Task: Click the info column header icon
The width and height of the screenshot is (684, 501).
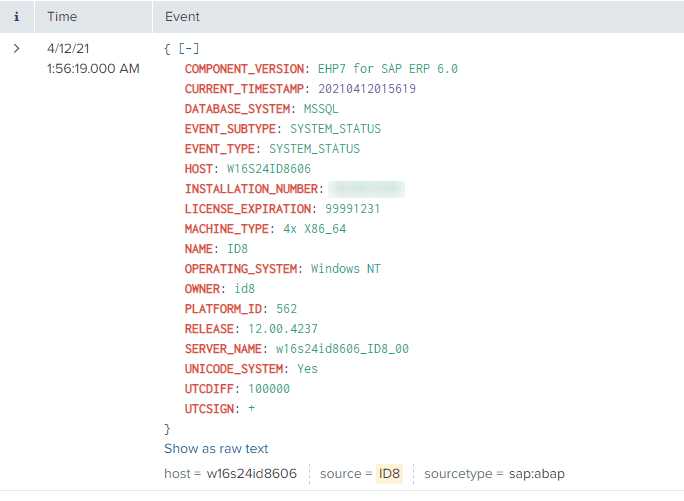Action: 16,17
